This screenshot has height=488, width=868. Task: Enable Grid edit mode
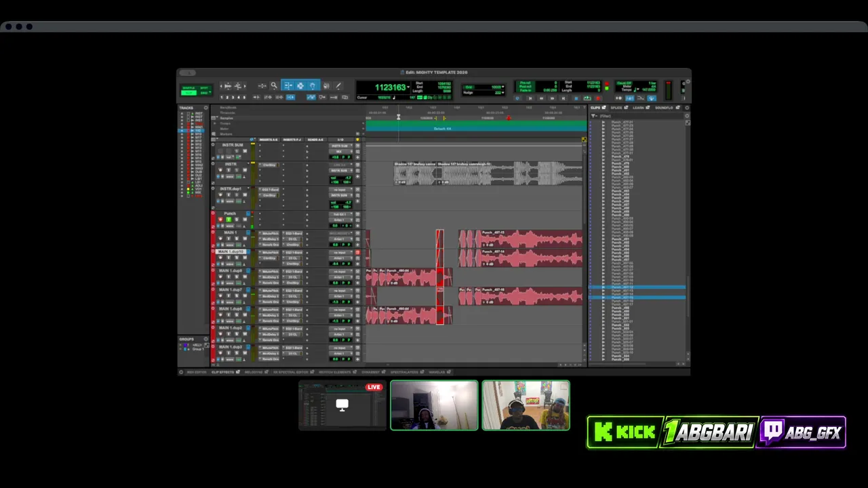203,93
